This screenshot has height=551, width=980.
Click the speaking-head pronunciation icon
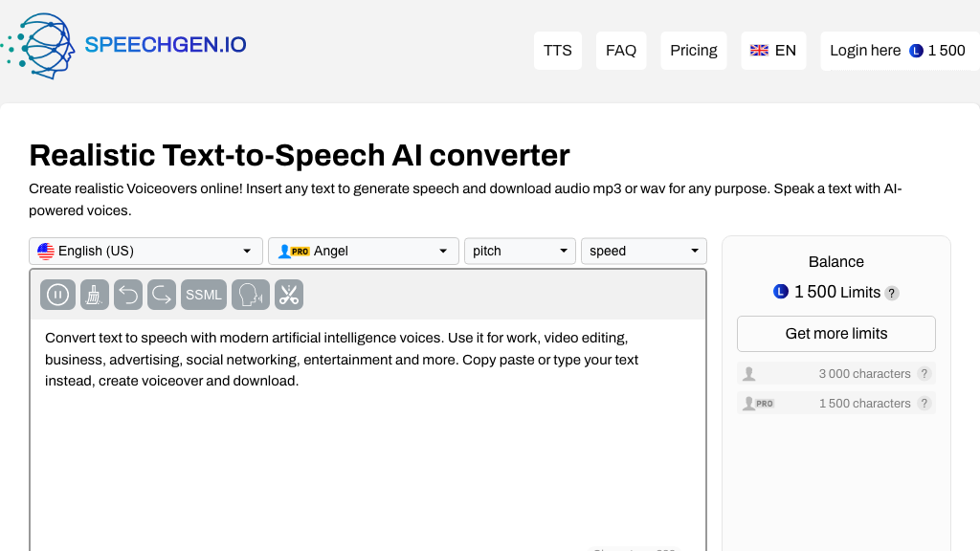[250, 294]
